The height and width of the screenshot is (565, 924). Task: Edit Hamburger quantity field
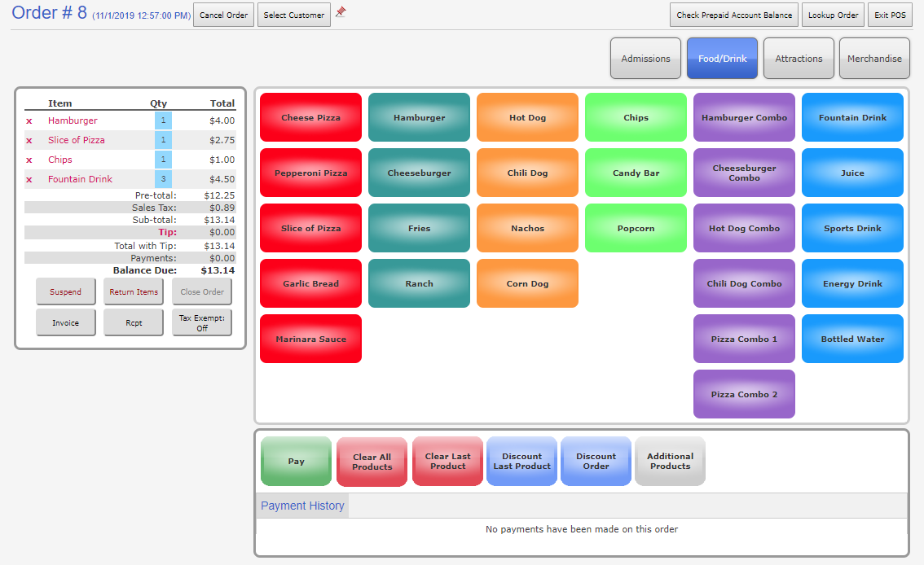[x=163, y=120]
